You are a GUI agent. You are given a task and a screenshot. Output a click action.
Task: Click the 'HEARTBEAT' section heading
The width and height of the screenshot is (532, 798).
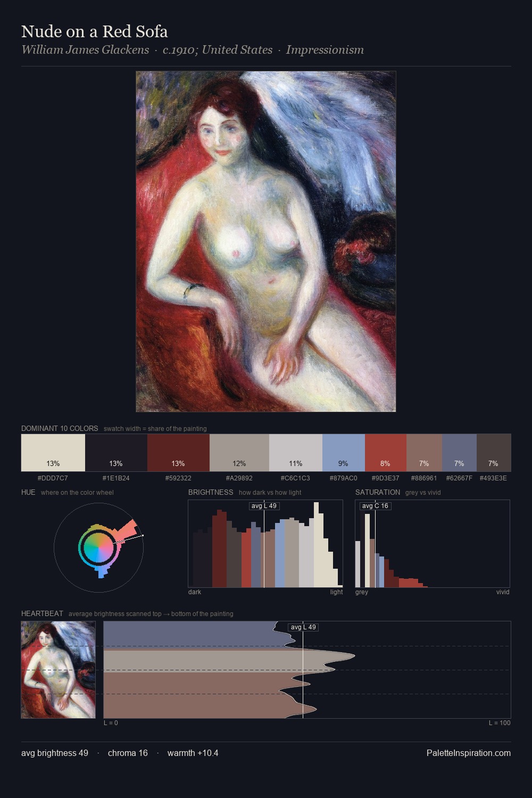42,613
